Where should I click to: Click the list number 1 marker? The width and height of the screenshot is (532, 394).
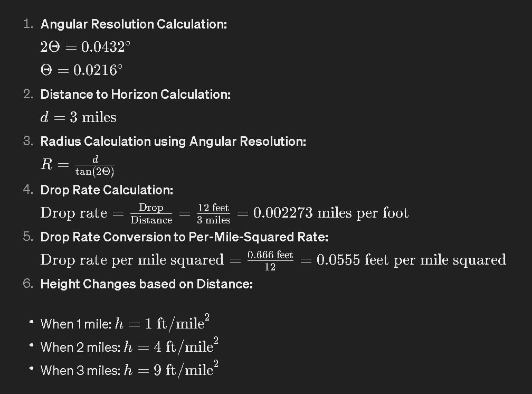[x=28, y=24]
